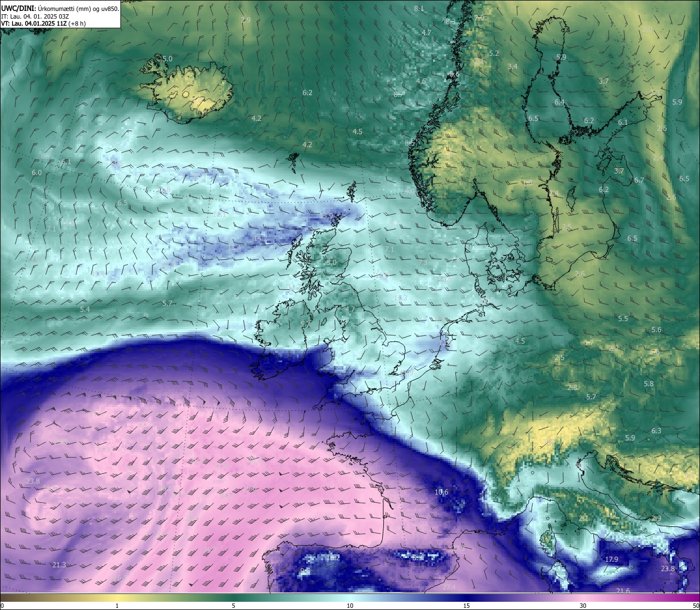Click the 6.3 value in the lower right
The height and width of the screenshot is (610, 700).
[x=656, y=431]
